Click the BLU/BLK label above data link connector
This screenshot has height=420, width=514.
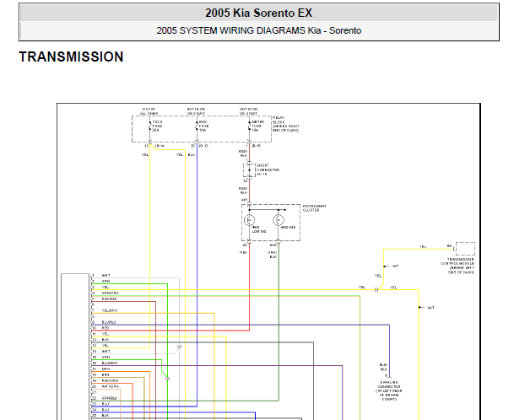[x=383, y=367]
